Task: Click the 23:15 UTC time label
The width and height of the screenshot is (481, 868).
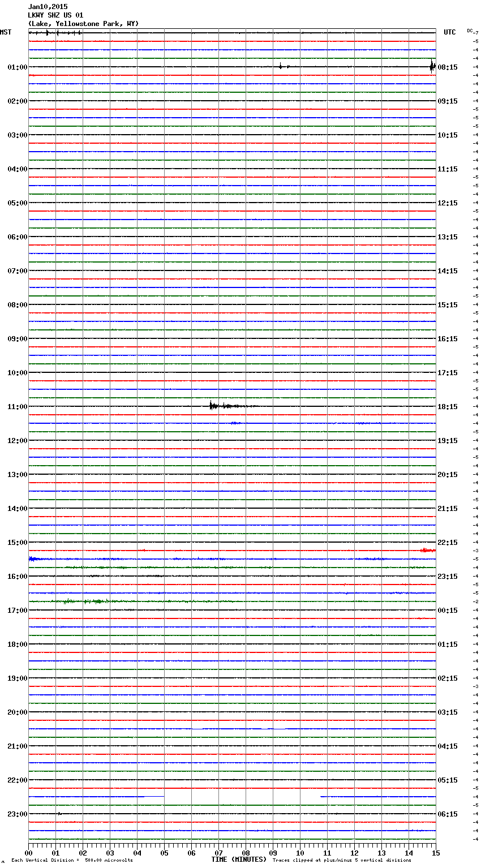Action: coord(448,577)
